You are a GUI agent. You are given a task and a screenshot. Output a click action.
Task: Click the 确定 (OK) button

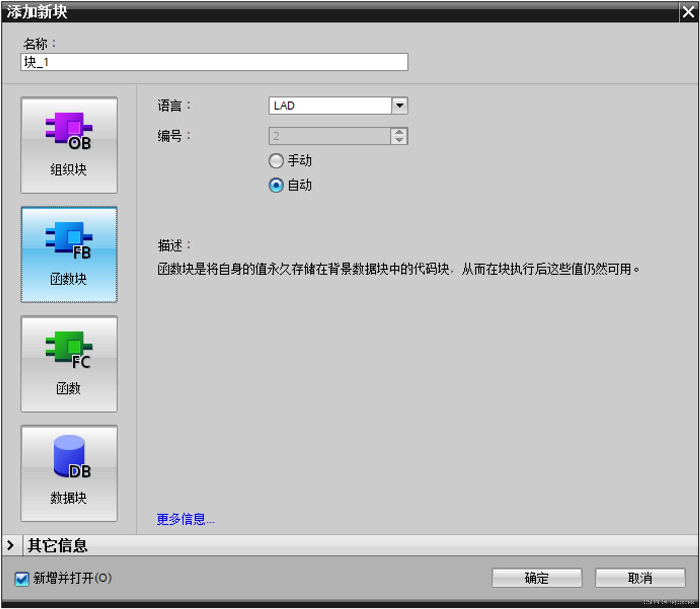537,578
